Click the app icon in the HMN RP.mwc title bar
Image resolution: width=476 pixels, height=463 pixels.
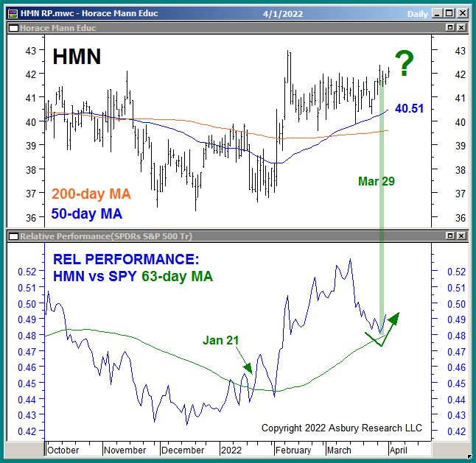(x=13, y=13)
